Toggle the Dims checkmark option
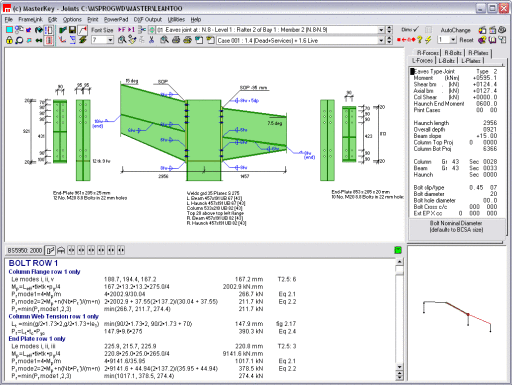 click(x=410, y=30)
